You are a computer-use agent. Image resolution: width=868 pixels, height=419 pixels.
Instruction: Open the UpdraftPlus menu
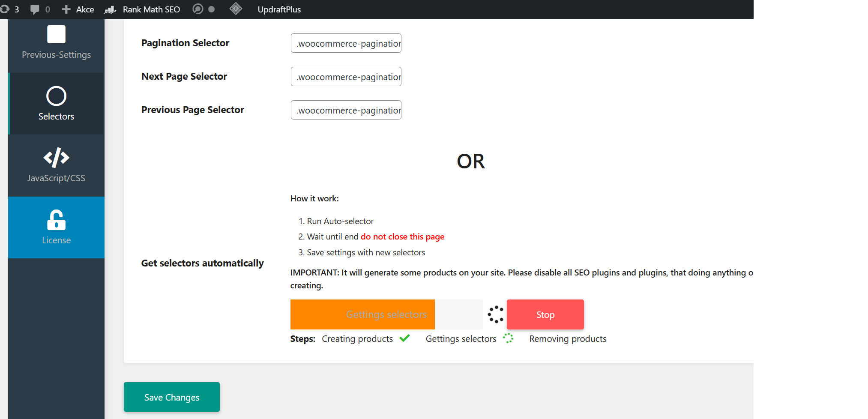click(279, 9)
